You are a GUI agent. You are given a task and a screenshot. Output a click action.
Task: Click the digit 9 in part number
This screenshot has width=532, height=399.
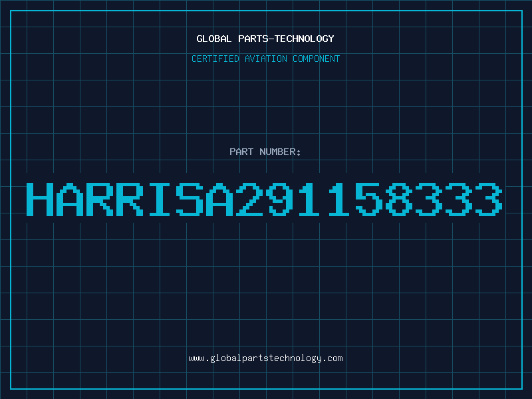click(x=279, y=199)
